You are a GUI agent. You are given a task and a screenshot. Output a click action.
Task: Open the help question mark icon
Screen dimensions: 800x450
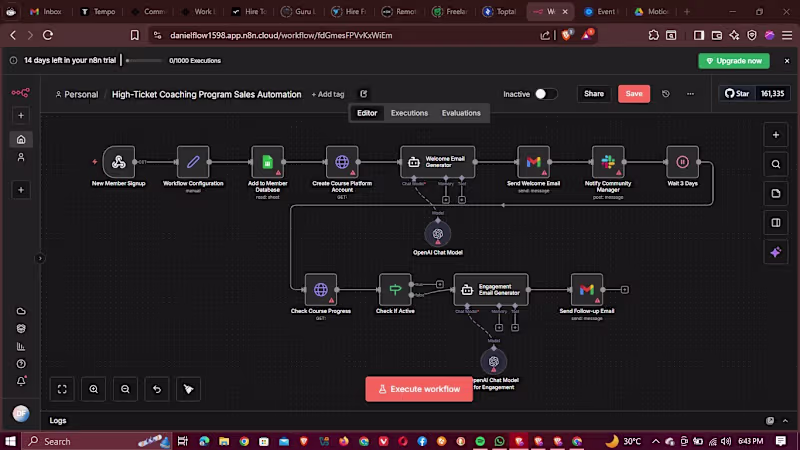(x=21, y=364)
